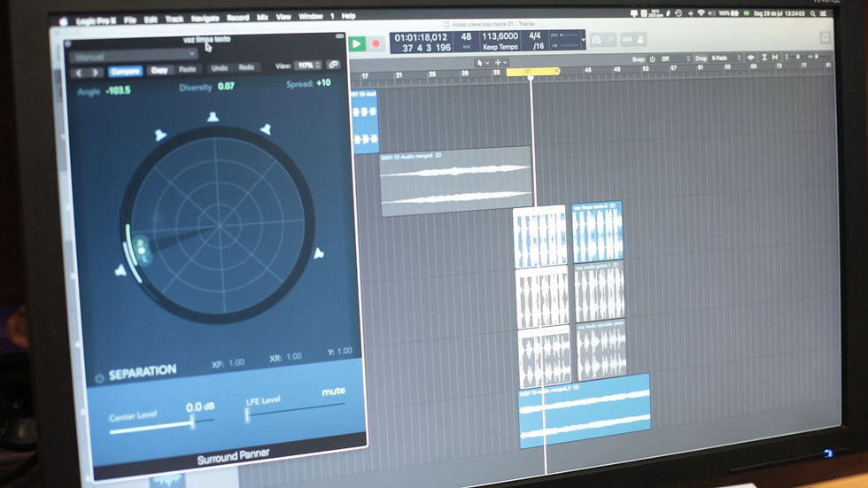Click the front left speaker icon
The image size is (868, 488).
[x=160, y=135]
